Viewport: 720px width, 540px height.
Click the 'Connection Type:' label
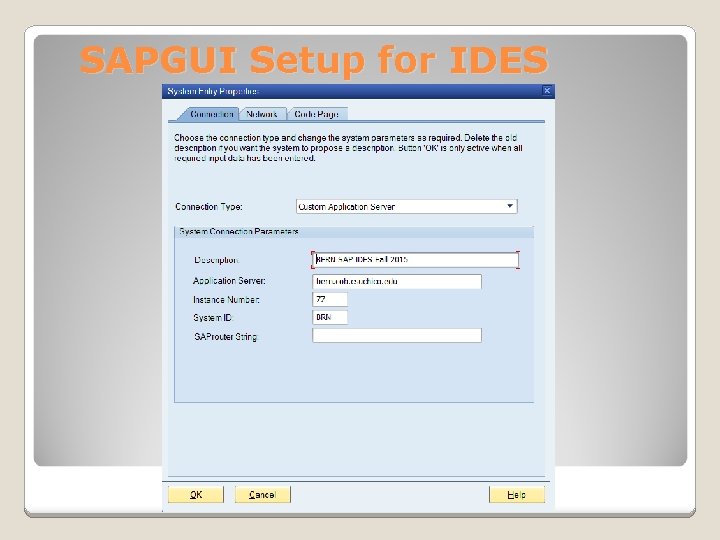pyautogui.click(x=209, y=207)
